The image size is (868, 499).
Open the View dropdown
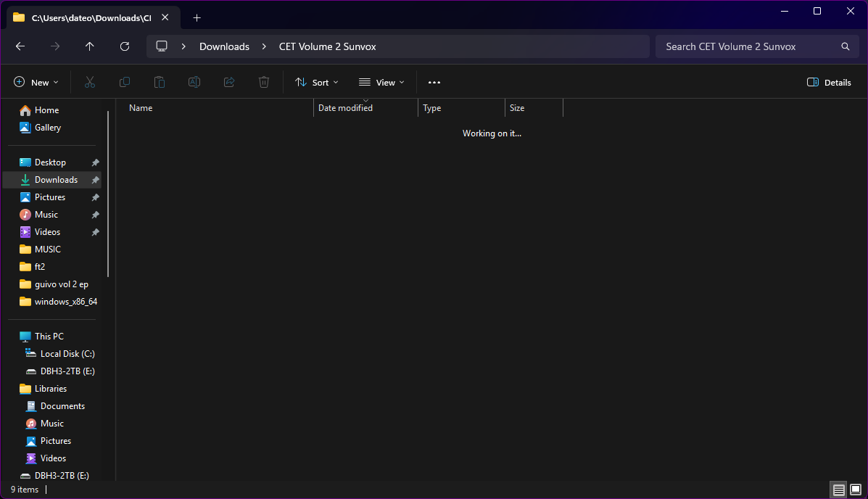(381, 83)
